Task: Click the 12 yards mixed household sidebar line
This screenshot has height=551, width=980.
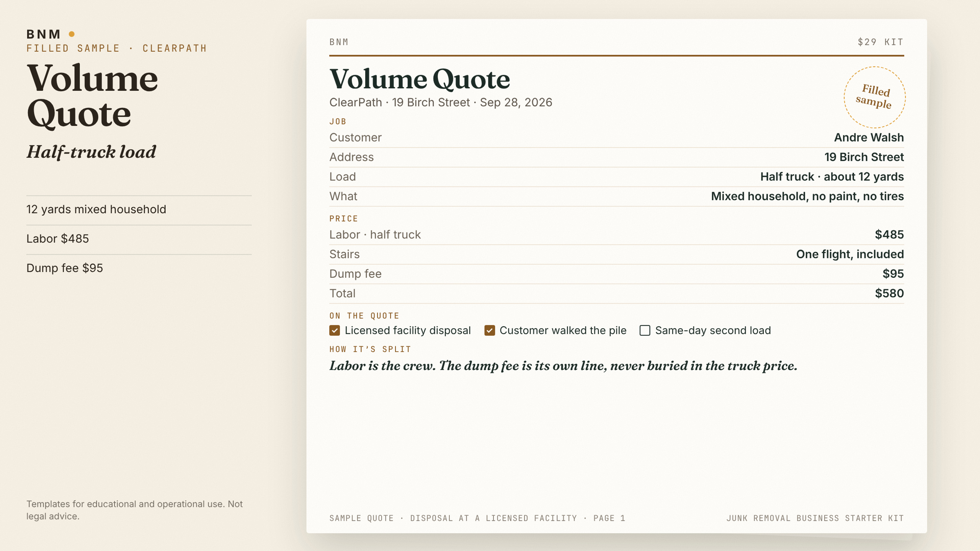Action: [x=96, y=209]
